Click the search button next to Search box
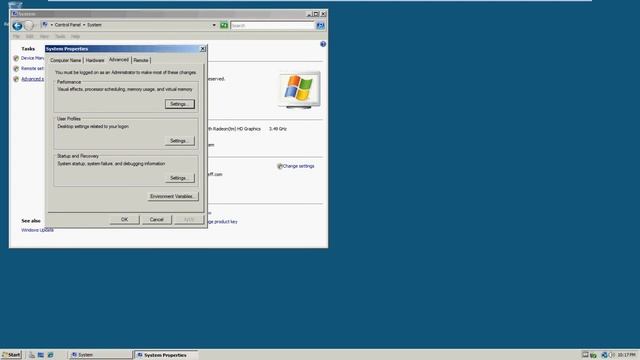The height and width of the screenshot is (360, 640). coord(320,26)
